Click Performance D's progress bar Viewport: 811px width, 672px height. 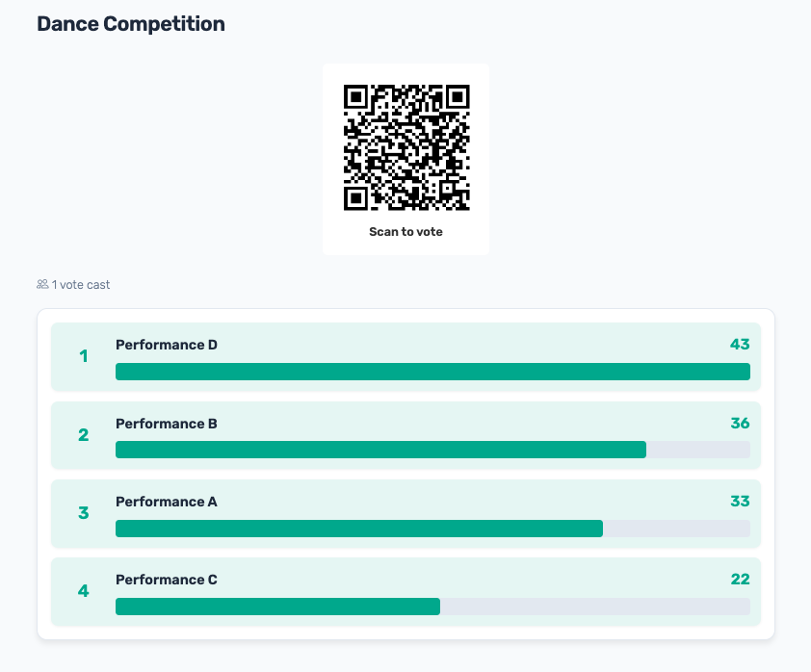coord(432,372)
